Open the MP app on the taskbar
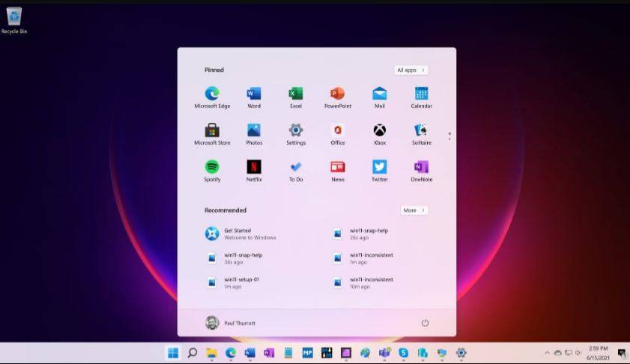630x364 pixels. [307, 353]
